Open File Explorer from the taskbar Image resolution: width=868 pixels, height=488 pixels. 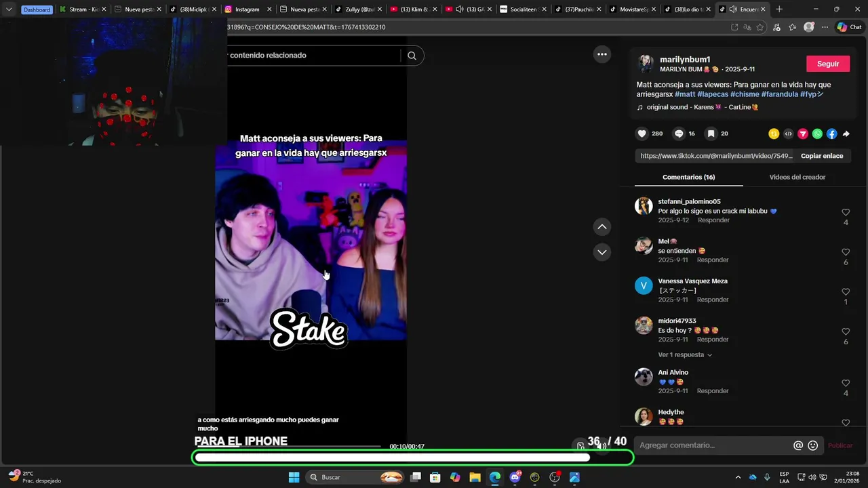(475, 477)
